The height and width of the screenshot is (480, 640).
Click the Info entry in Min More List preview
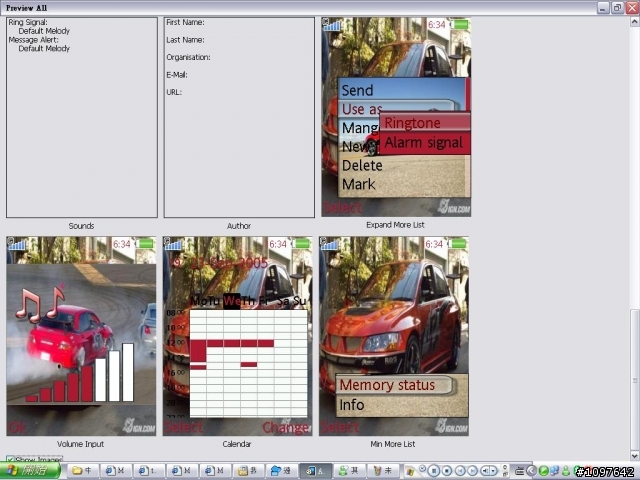tap(351, 405)
